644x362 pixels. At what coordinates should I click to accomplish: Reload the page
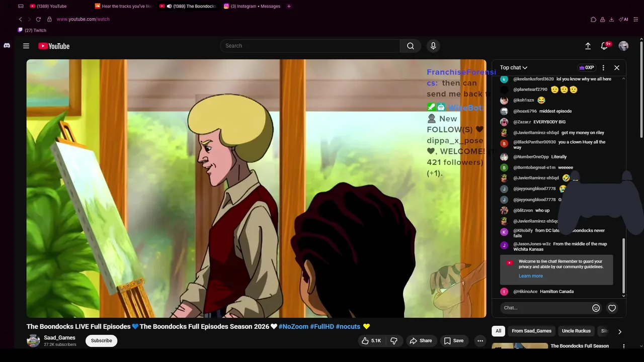click(38, 19)
